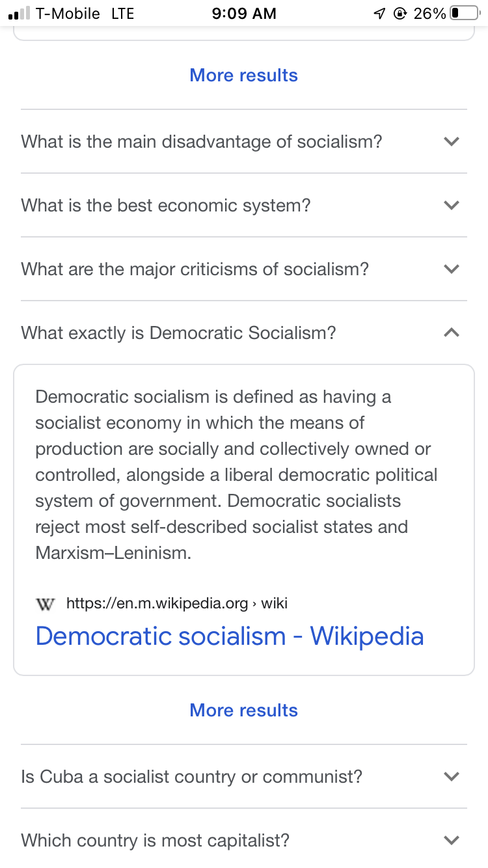Tap question 'What is the best economic system?'
The image size is (488, 868).
pos(166,206)
